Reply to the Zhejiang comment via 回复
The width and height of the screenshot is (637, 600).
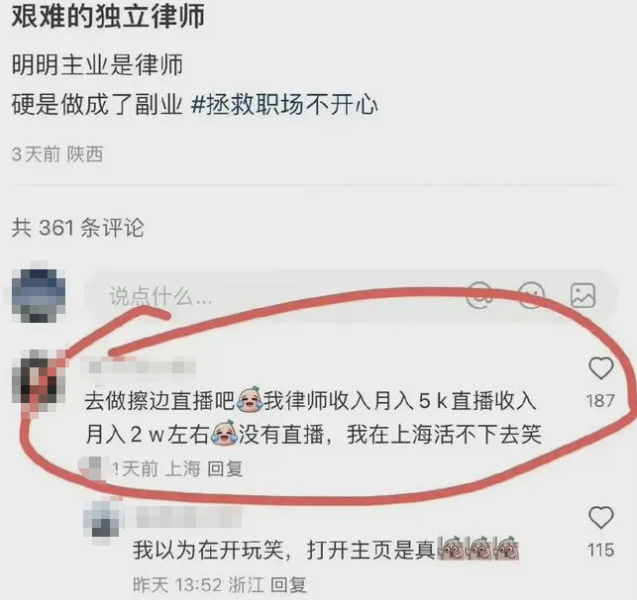pyautogui.click(x=288, y=585)
